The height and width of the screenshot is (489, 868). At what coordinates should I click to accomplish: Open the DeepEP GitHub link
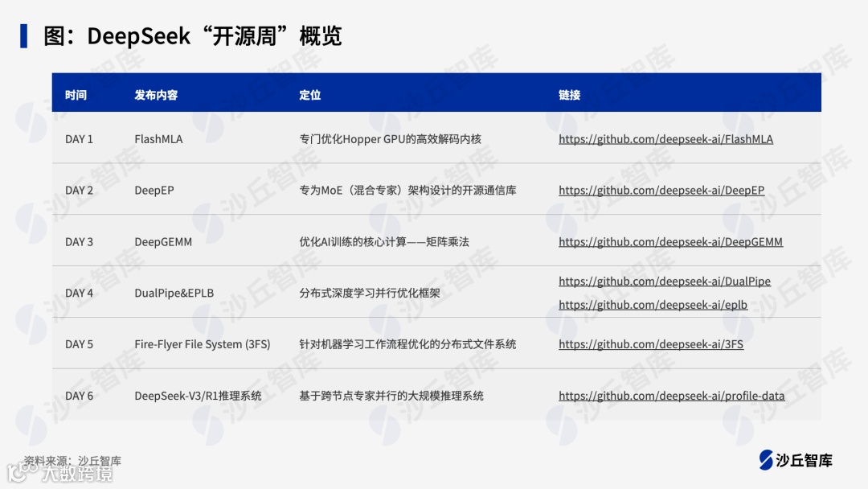click(x=661, y=191)
